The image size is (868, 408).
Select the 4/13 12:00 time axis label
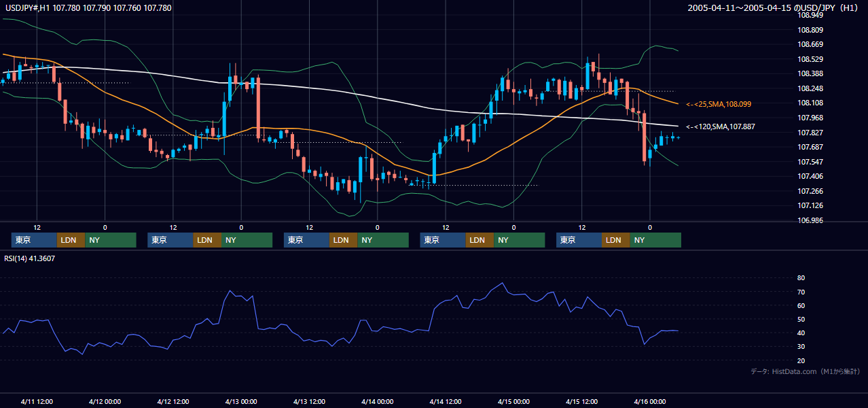pos(309,402)
